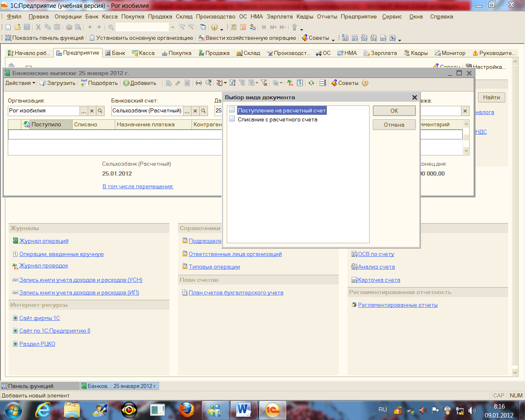
Task: Switch to the Касса tab
Action: tap(143, 53)
